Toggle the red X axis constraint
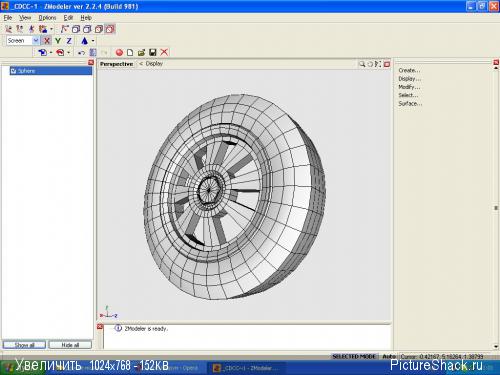 point(47,41)
